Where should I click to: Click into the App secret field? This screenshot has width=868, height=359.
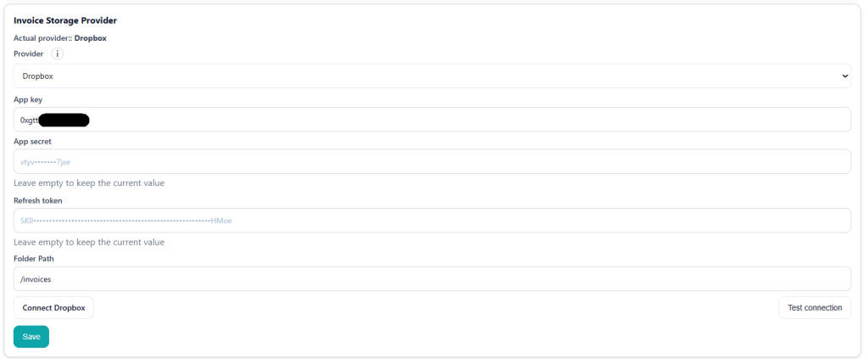point(432,161)
